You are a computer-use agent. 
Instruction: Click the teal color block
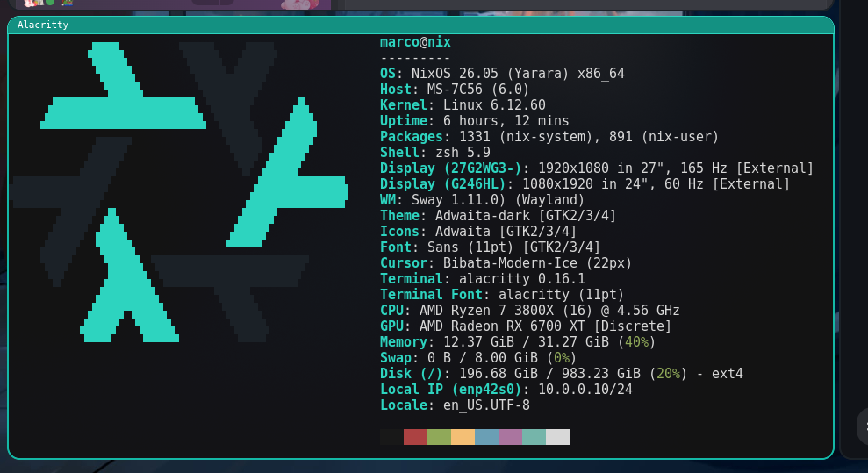534,437
